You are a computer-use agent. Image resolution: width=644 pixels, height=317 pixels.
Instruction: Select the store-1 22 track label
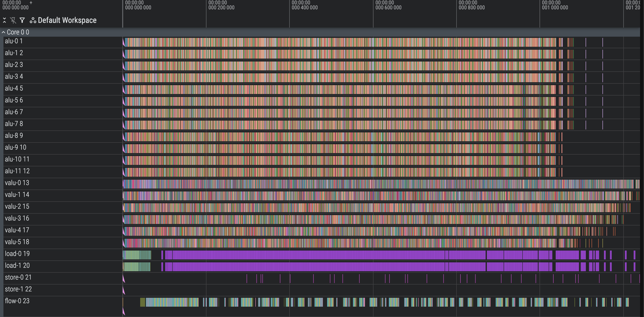click(x=18, y=289)
